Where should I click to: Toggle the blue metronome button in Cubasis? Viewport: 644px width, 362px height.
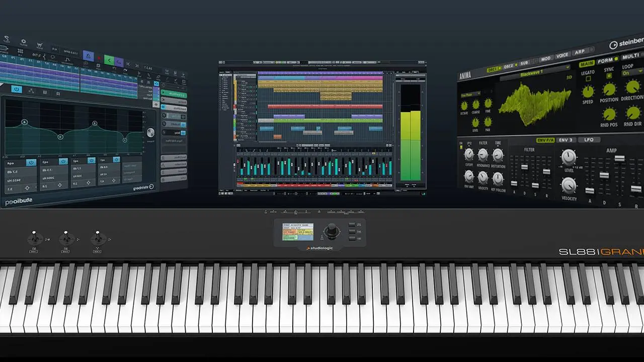(x=88, y=55)
